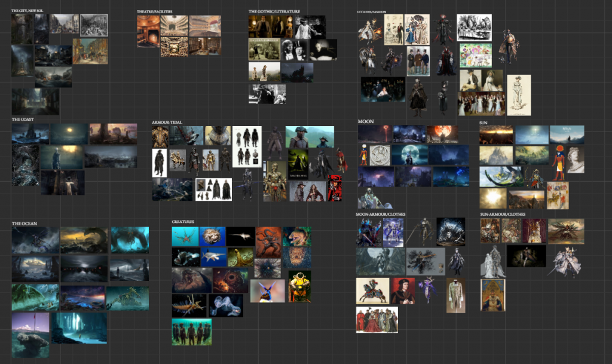
Task: Select the Van Helsing green movie poster
Action: (x=298, y=164)
